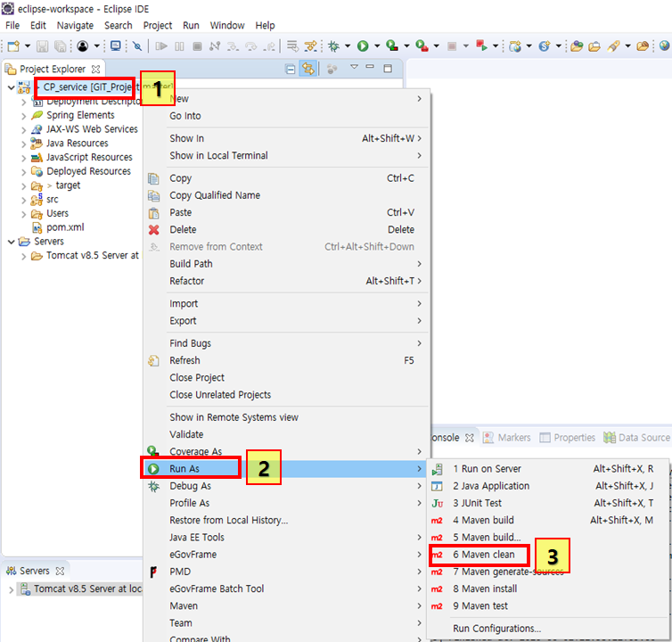Screen dimensions: 672x642
Task: Switch to the Markers tab
Action: tap(506, 438)
